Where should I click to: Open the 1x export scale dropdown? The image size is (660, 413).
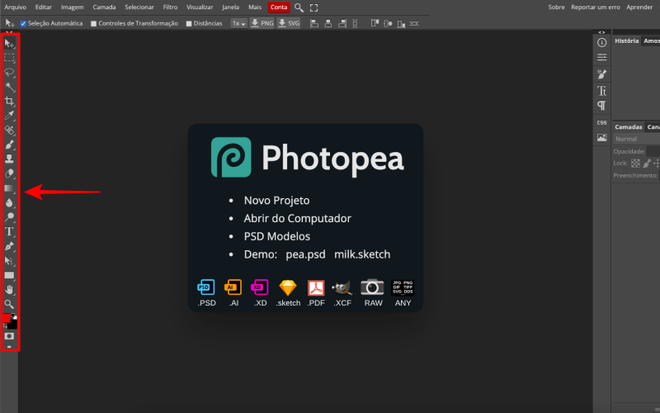[239, 24]
